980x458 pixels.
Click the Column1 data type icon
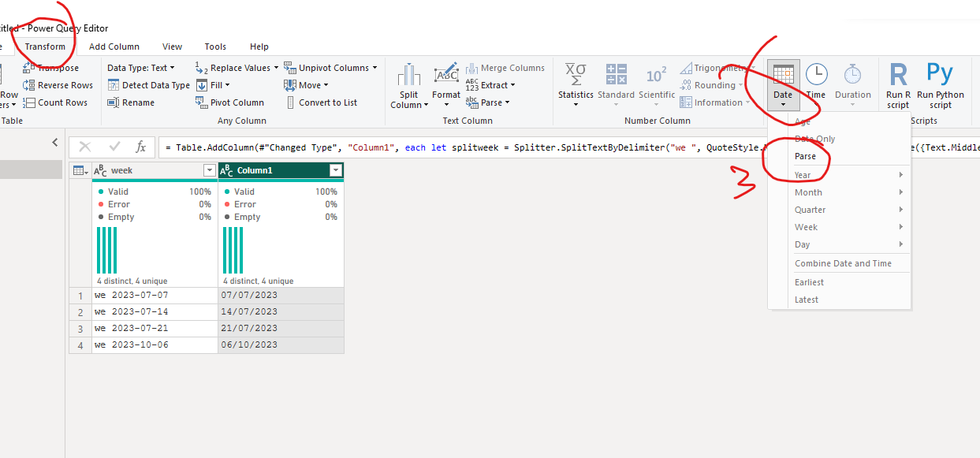click(227, 170)
